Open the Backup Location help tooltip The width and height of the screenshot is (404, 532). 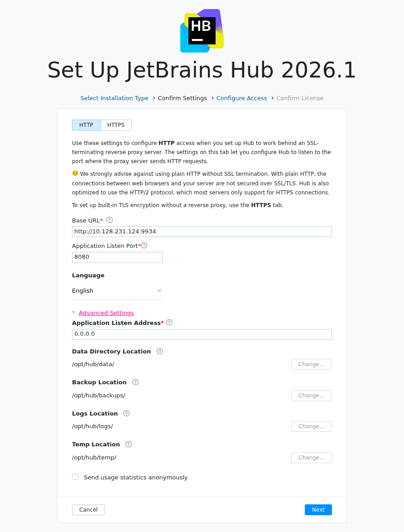coord(135,382)
